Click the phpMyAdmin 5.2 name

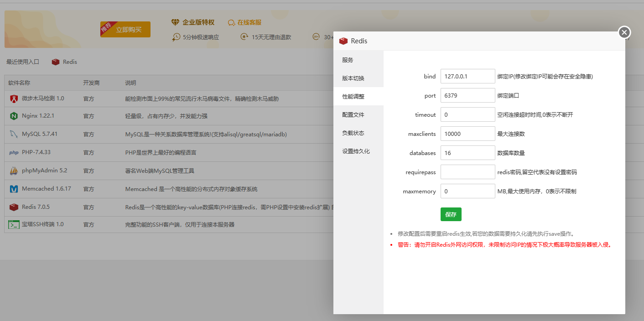point(44,171)
